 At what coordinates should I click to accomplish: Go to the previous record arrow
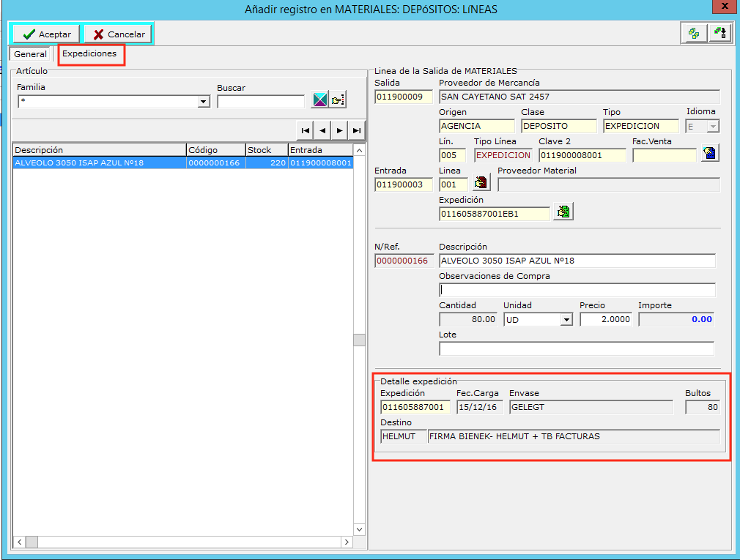(322, 130)
